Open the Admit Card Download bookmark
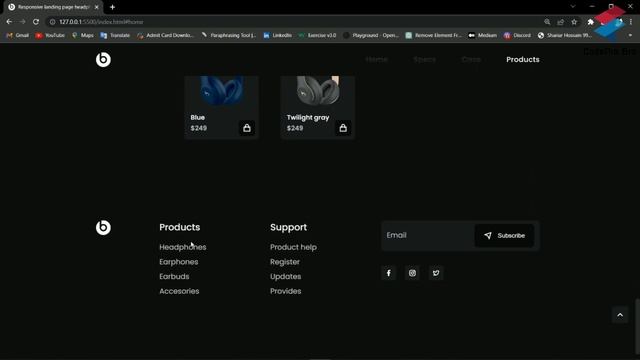The width and height of the screenshot is (640, 360). (165, 36)
